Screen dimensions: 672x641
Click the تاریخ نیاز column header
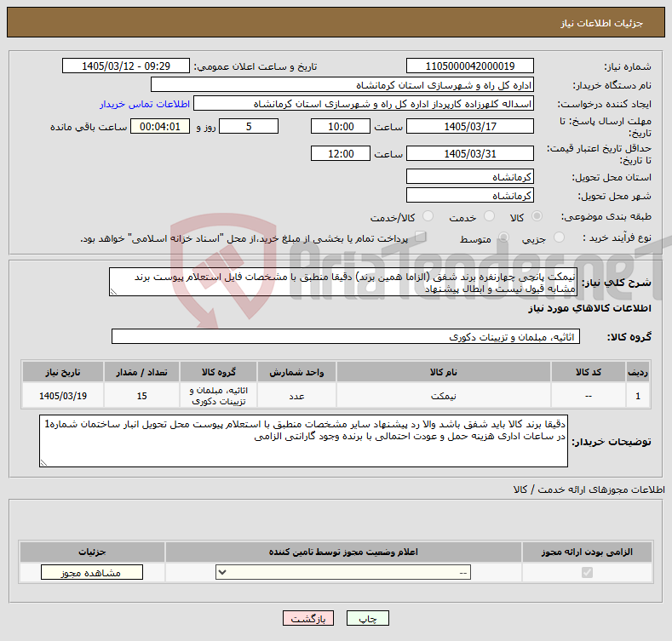click(63, 372)
